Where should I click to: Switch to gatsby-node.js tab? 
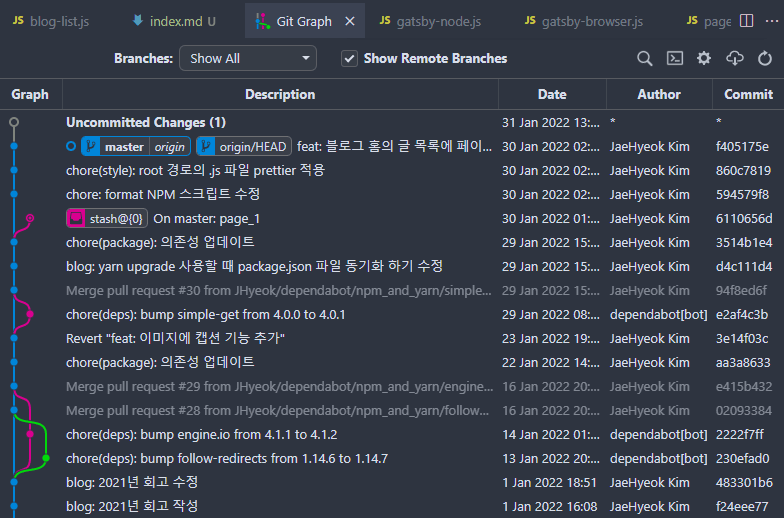click(x=430, y=21)
